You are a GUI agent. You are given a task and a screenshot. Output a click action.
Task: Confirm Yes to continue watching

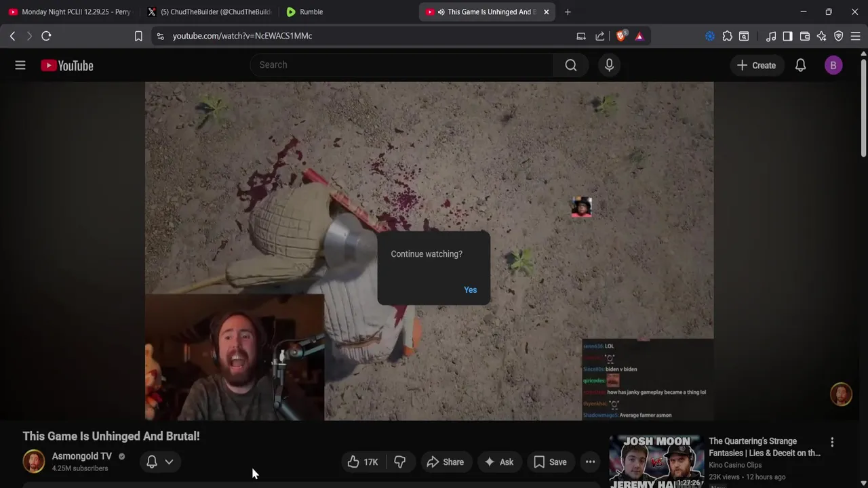470,289
